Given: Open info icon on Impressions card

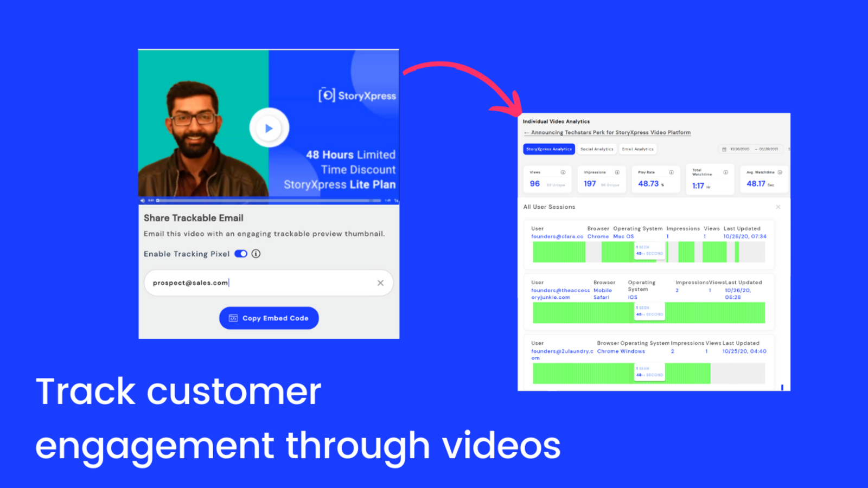Looking at the screenshot, I should (617, 172).
